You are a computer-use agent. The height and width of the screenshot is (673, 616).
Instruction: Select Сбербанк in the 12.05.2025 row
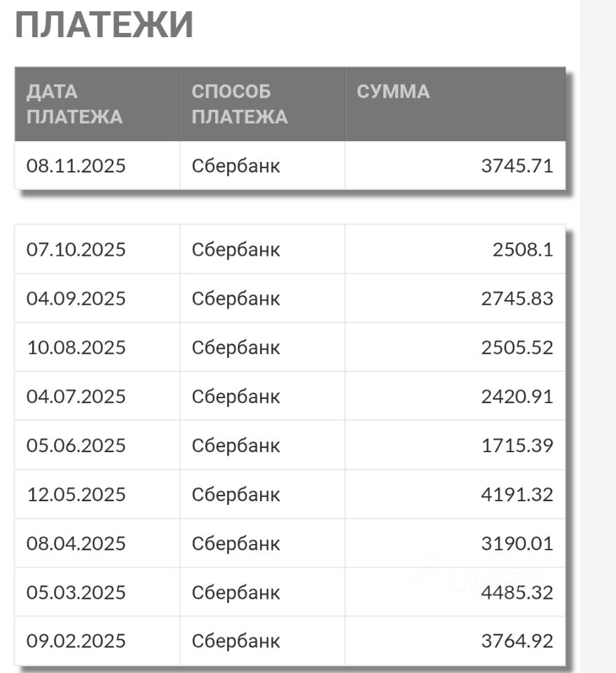235,495
